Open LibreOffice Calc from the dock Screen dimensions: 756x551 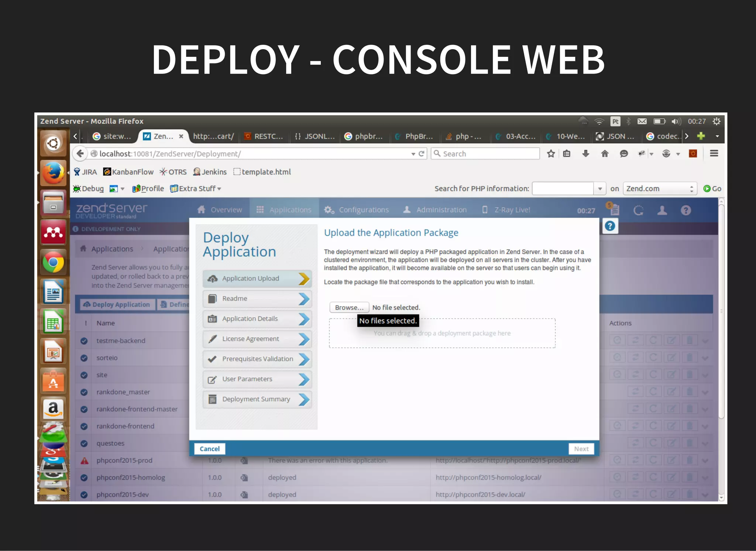54,322
